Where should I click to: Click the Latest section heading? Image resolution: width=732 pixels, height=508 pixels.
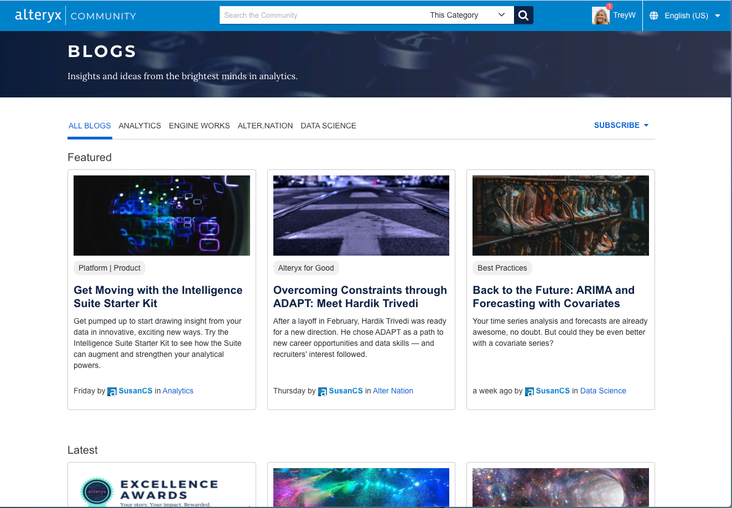pyautogui.click(x=83, y=450)
